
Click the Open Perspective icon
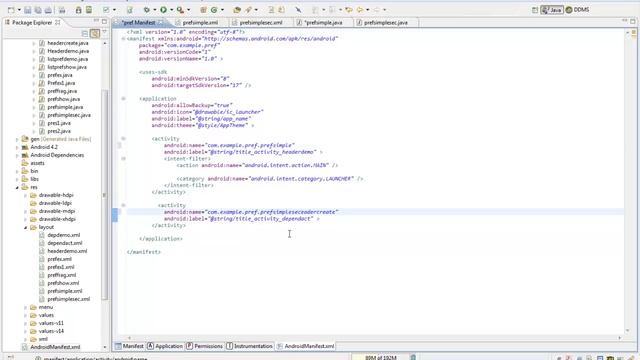(535, 10)
